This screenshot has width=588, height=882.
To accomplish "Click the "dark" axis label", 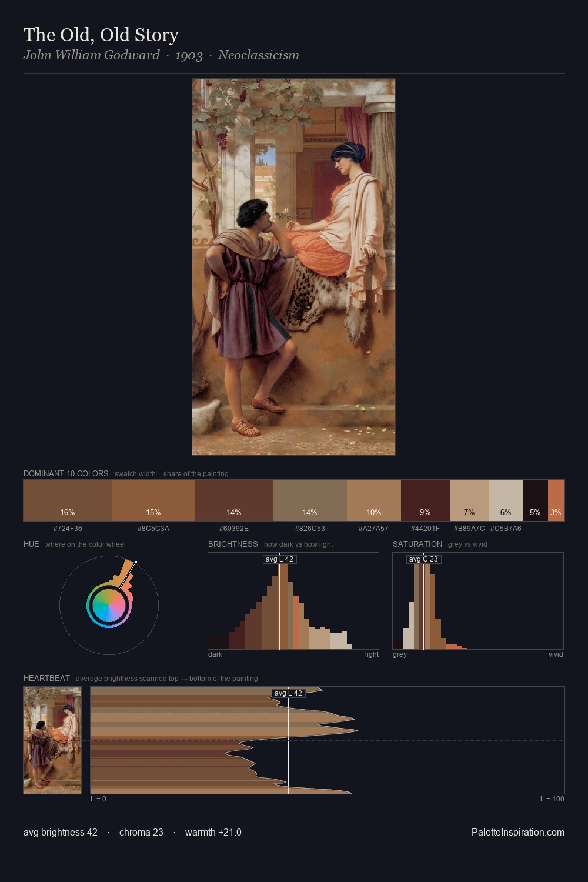I will [215, 654].
